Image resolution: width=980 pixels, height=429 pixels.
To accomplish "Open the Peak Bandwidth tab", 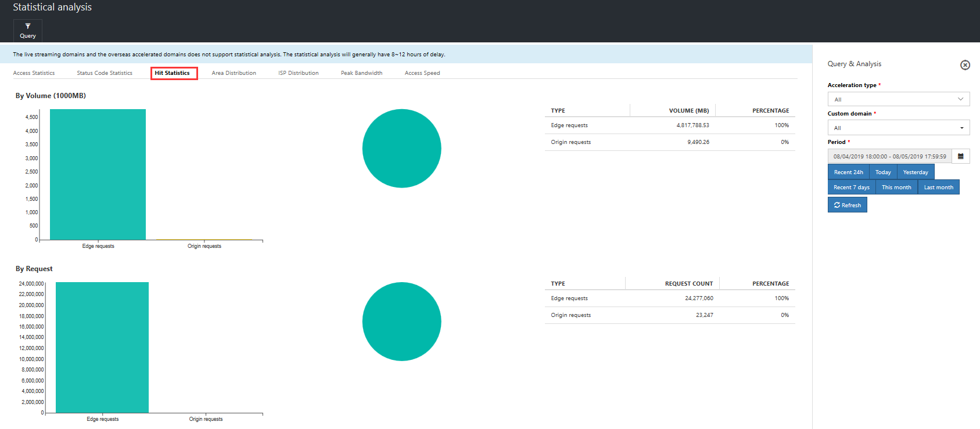I will 361,73.
